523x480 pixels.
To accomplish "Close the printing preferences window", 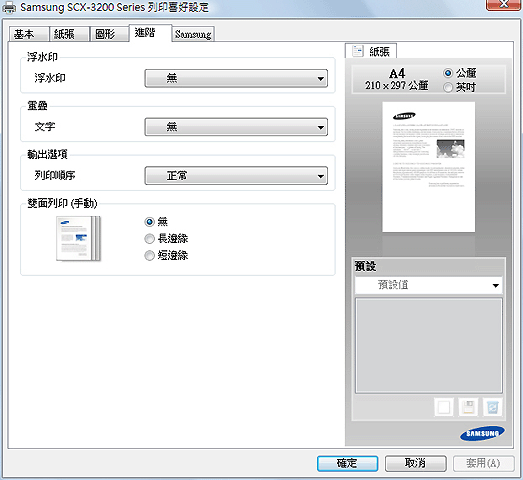I will pyautogui.click(x=504, y=5).
